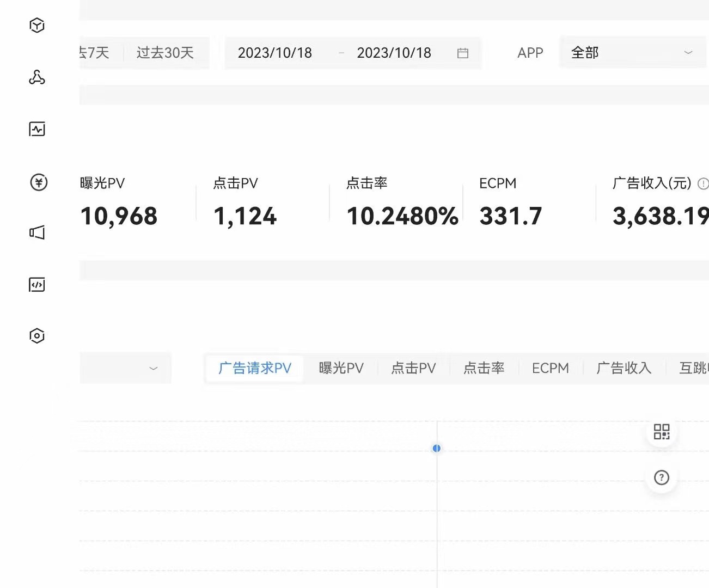
Task: Open the help question mark button
Action: [x=661, y=477]
